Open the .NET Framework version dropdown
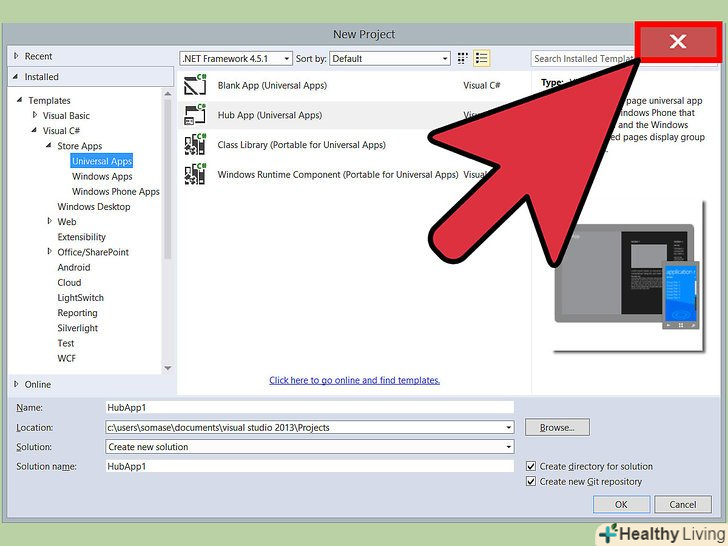The width and height of the screenshot is (728, 546). (236, 59)
